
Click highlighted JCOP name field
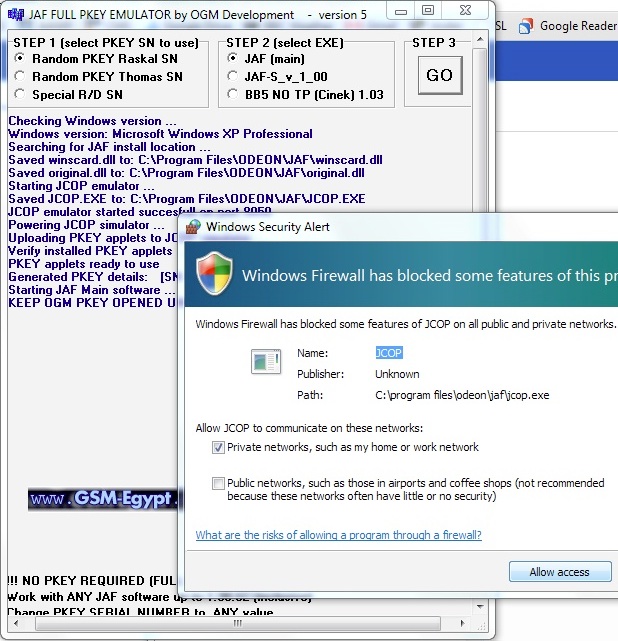click(x=389, y=353)
